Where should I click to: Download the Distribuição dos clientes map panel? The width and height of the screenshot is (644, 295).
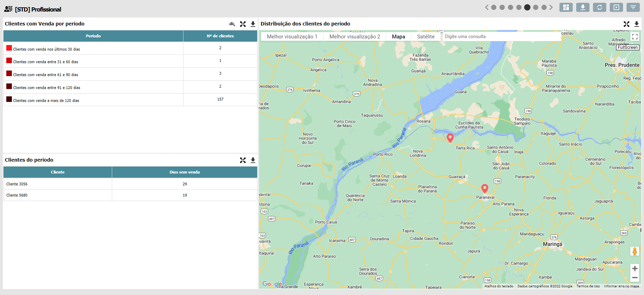(637, 24)
